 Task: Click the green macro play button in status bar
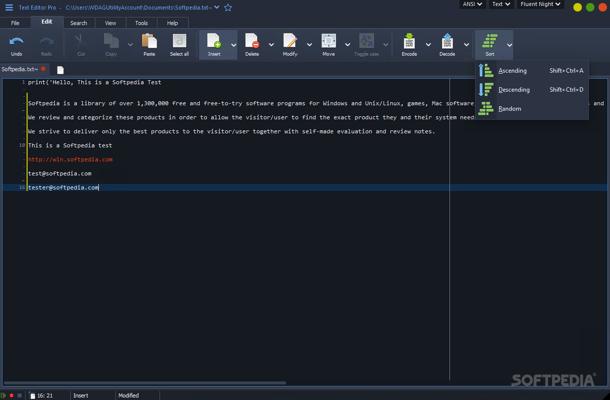click(4, 395)
